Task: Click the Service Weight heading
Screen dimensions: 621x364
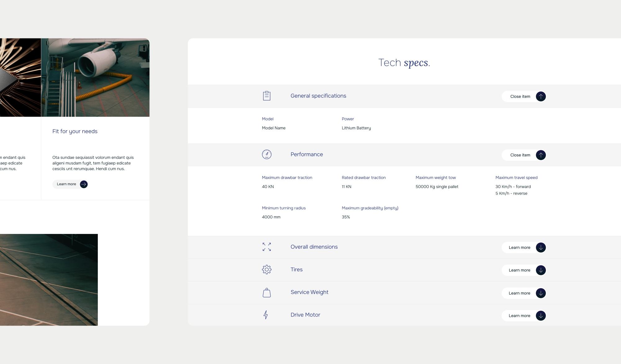Action: 310,292
